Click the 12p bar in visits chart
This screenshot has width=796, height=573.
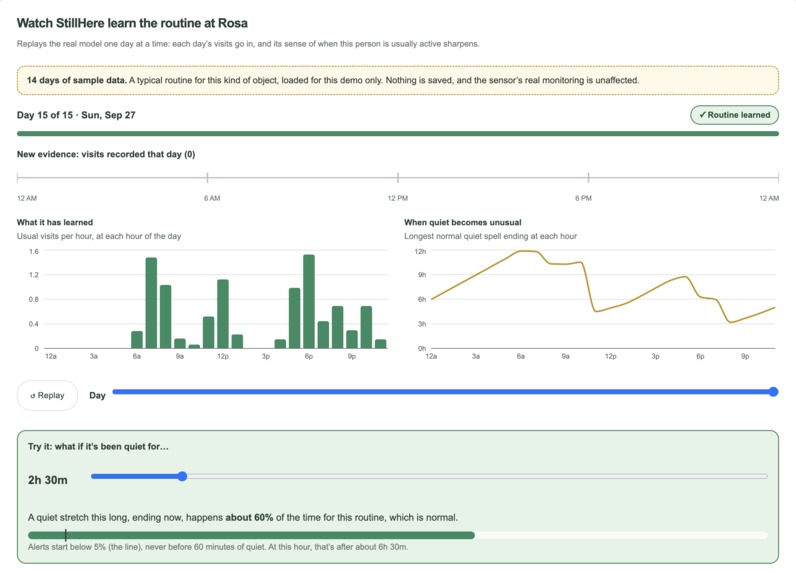pyautogui.click(x=223, y=314)
